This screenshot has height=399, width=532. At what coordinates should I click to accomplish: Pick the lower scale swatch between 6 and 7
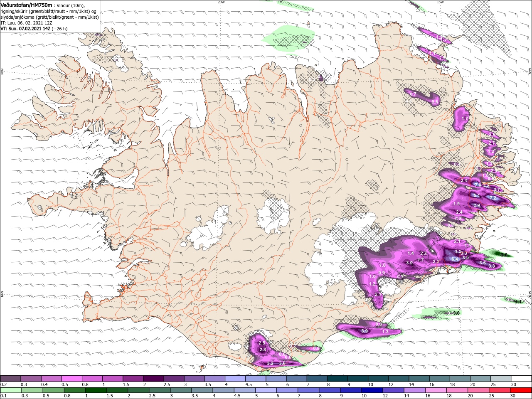(286, 390)
